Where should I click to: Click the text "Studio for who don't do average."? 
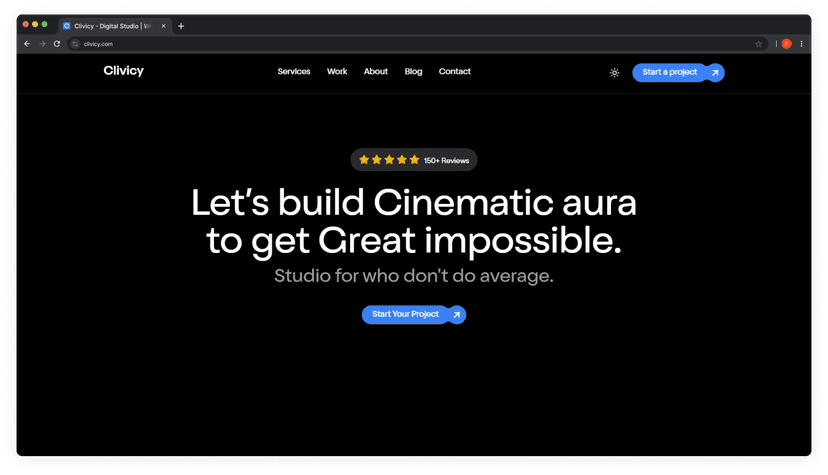pyautogui.click(x=413, y=276)
